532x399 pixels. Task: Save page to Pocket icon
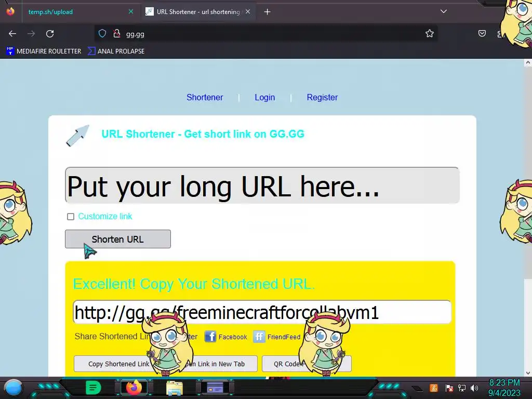(482, 34)
